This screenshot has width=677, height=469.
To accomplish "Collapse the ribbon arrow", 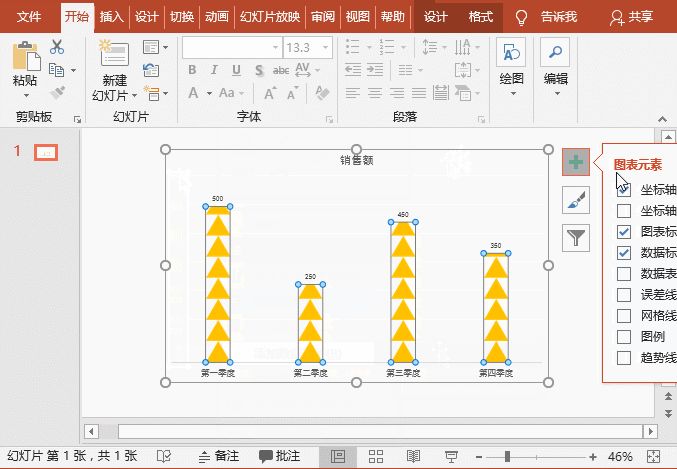I will tap(662, 119).
